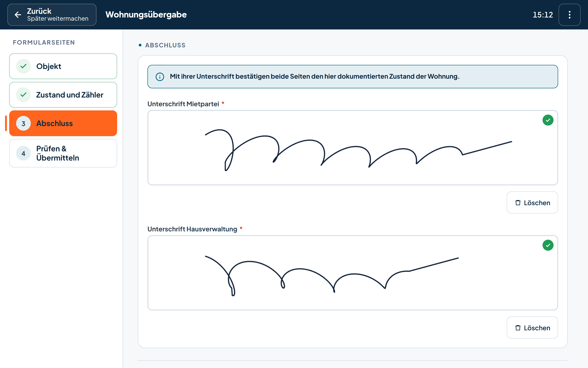Click the Wohnungsübergabe title
The height and width of the screenshot is (368, 588).
click(146, 15)
